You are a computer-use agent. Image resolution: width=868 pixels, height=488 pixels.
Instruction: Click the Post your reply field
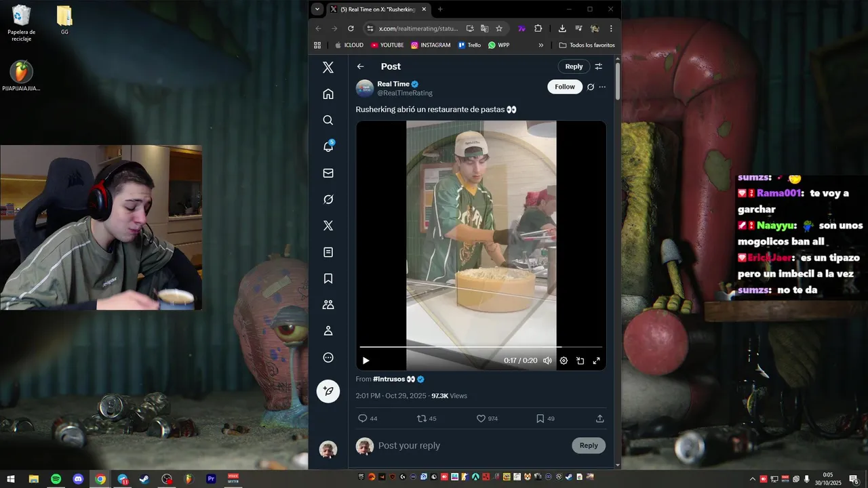pos(473,445)
